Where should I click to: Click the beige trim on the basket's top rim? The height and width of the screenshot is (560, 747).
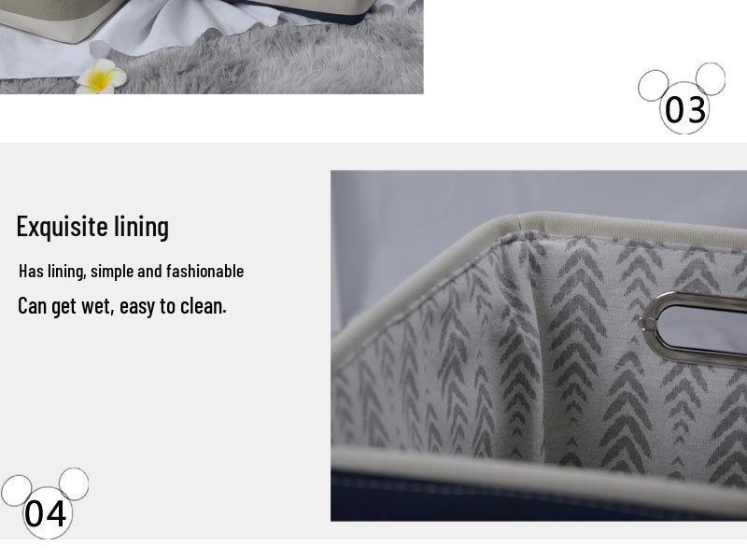[x=619, y=226]
